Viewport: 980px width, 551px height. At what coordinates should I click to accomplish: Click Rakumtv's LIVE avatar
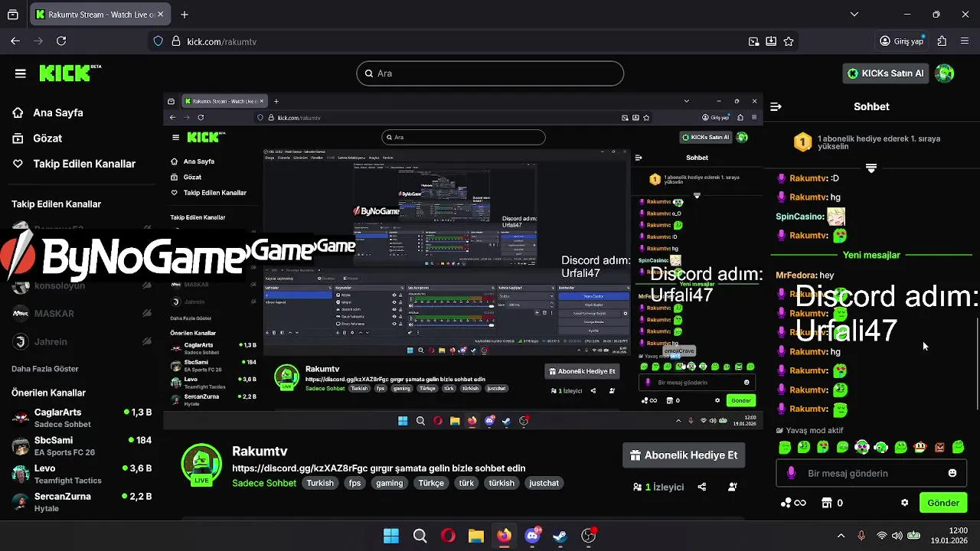point(201,464)
